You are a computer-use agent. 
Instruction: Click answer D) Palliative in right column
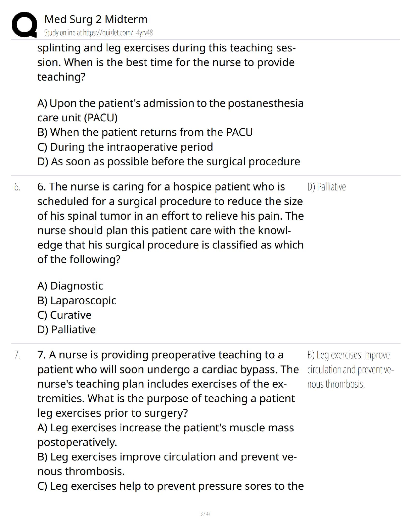tap(326, 187)
